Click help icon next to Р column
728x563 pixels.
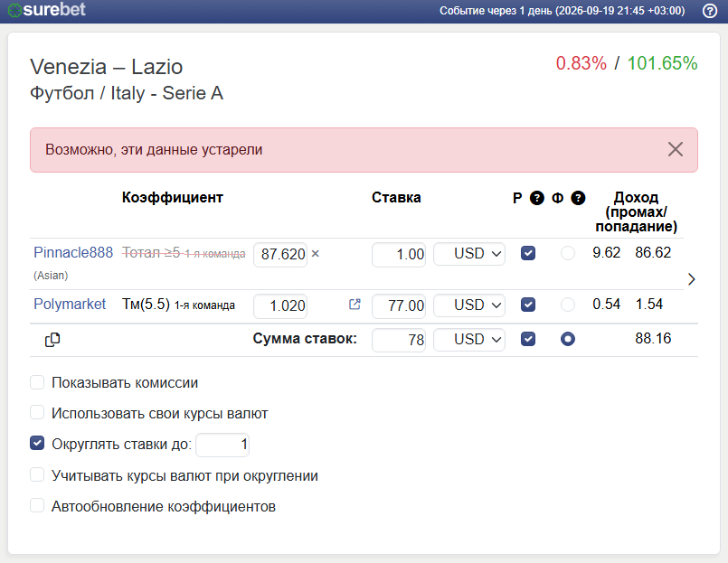click(536, 198)
